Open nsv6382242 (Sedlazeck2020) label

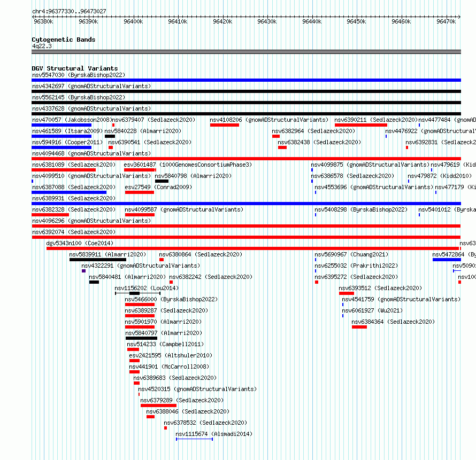[x=211, y=277]
